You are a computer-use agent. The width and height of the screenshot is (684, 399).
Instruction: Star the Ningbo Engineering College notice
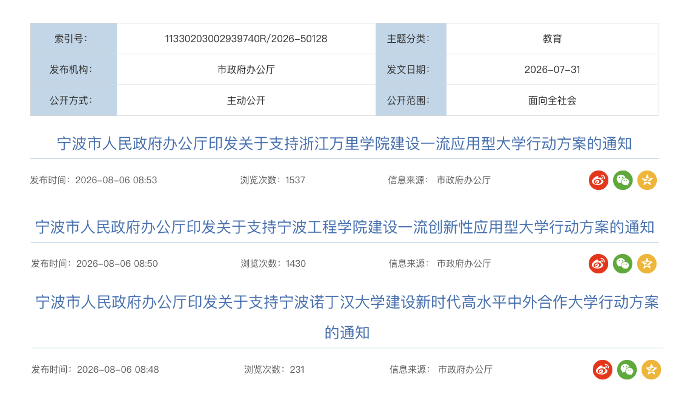tap(647, 264)
